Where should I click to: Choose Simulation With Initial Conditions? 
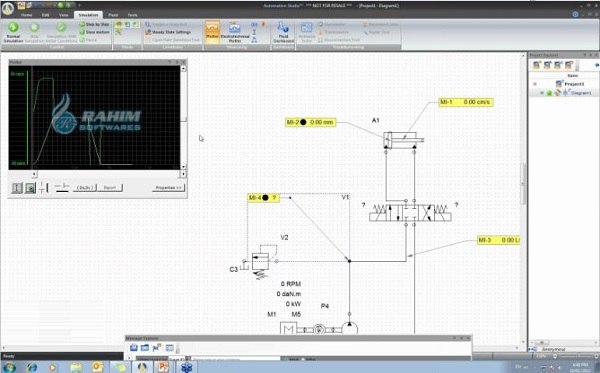[61, 32]
